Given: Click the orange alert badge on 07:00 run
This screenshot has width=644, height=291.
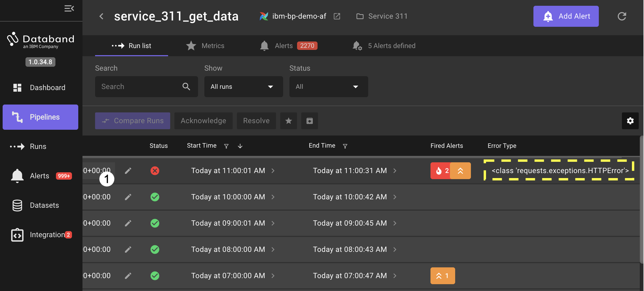Looking at the screenshot, I should pos(442,276).
